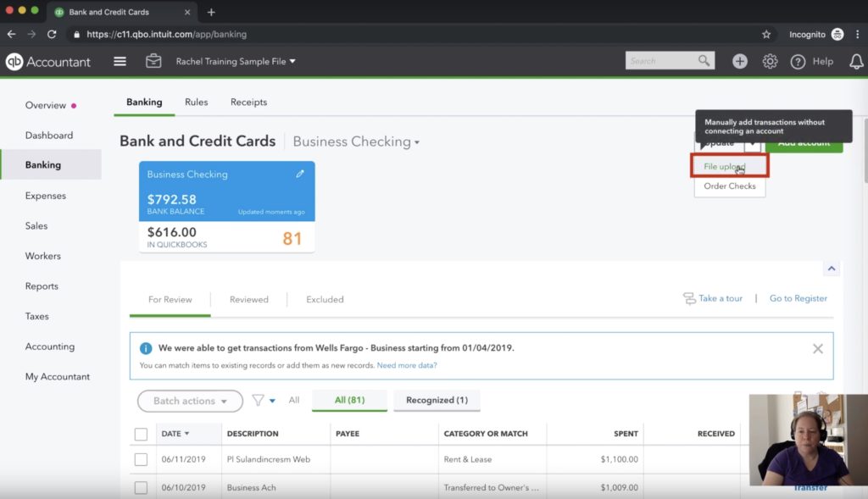The height and width of the screenshot is (499, 868).
Task: Click the QuickBooks Accountant logo
Action: (47, 61)
